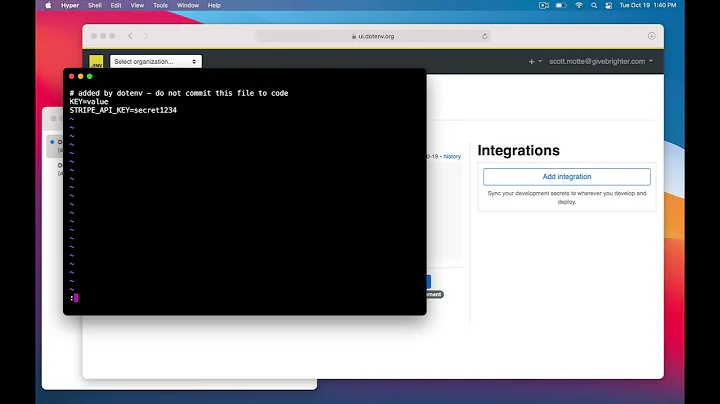
Task: Open the Wi-Fi menu bar icon
Action: pos(579,6)
